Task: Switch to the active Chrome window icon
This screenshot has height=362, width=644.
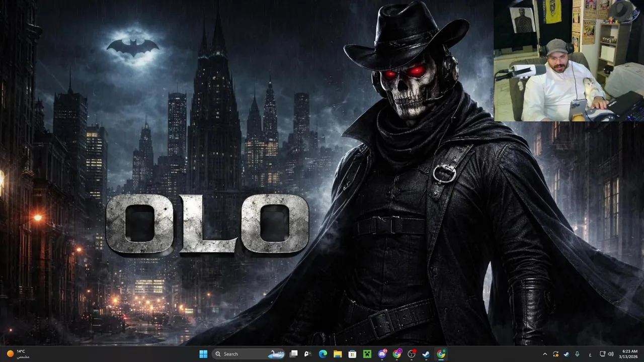Action: [x=441, y=354]
